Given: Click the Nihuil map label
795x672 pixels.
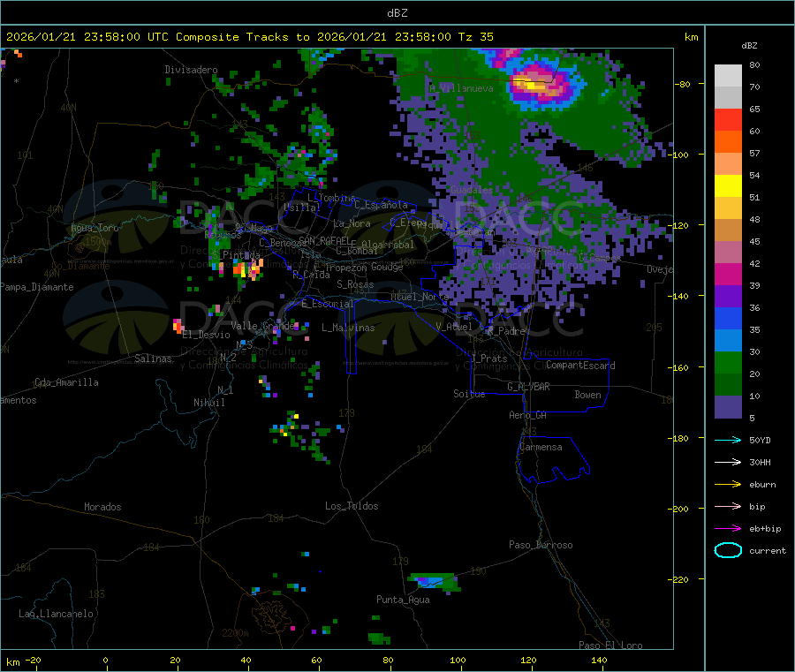Looking at the screenshot, I should (x=208, y=403).
